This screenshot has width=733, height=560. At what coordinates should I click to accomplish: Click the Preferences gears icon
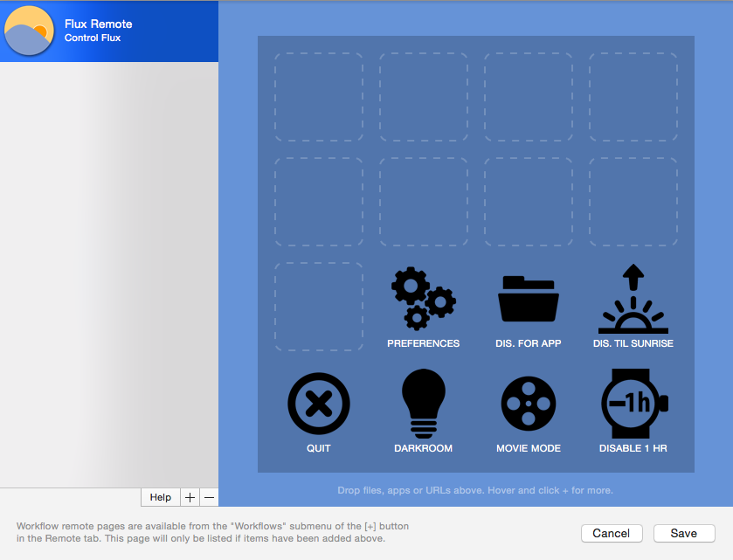coord(424,299)
